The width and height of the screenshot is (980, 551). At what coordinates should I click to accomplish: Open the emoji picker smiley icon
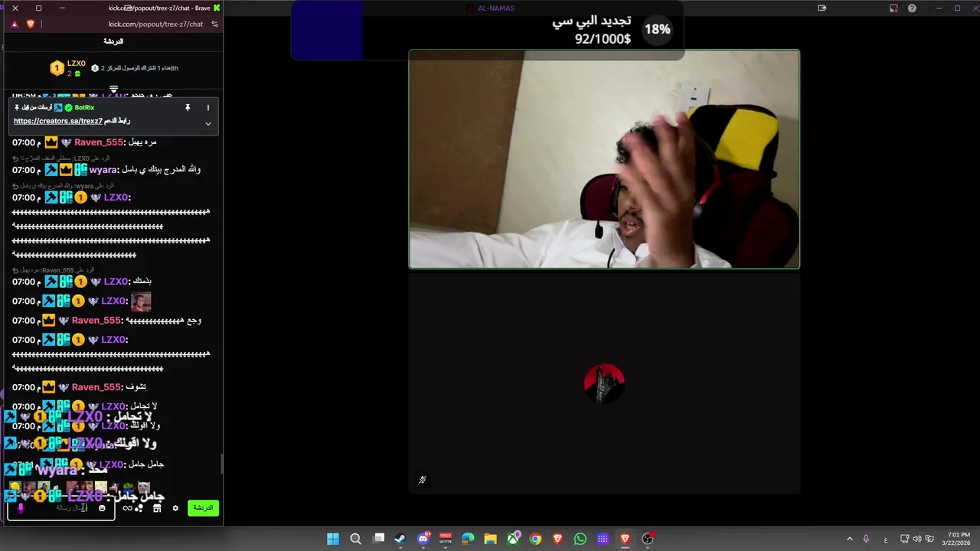(102, 508)
